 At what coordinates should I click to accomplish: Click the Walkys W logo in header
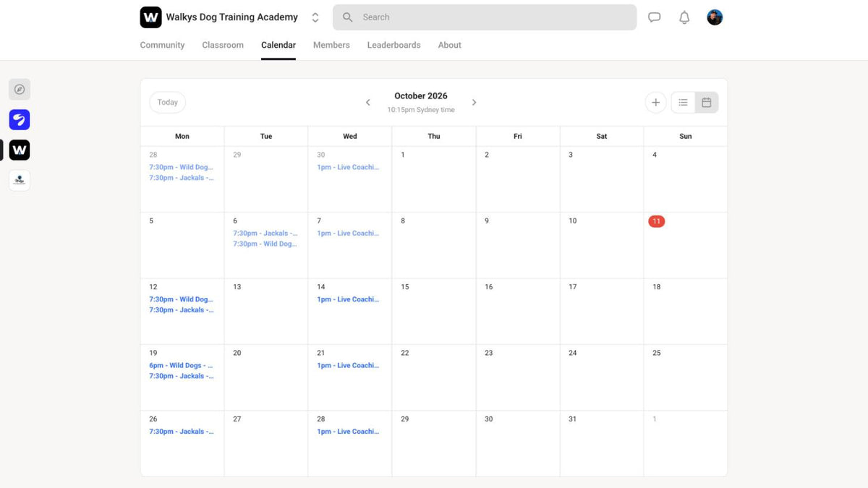[x=150, y=17]
